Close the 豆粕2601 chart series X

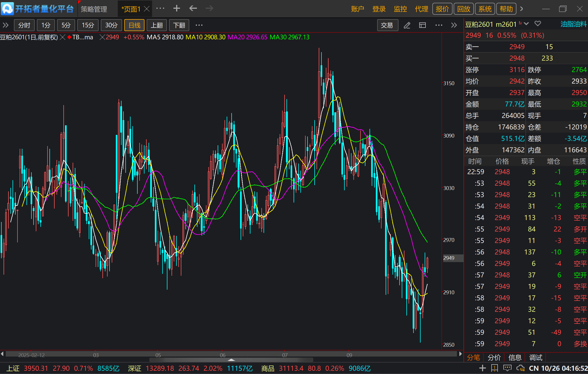pos(63,37)
